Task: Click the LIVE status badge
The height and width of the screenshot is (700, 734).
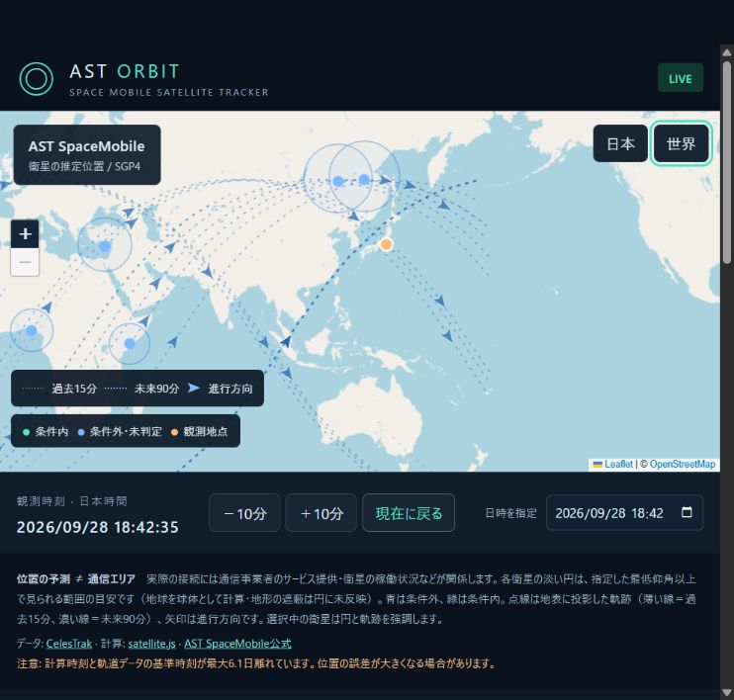Action: (681, 78)
